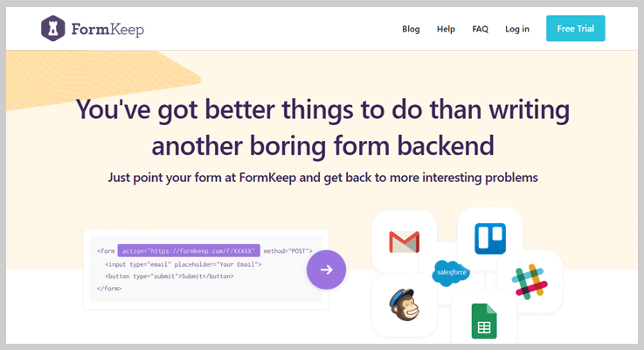This screenshot has height=350, width=644.
Task: Click the Trello integration icon
Action: (x=490, y=239)
